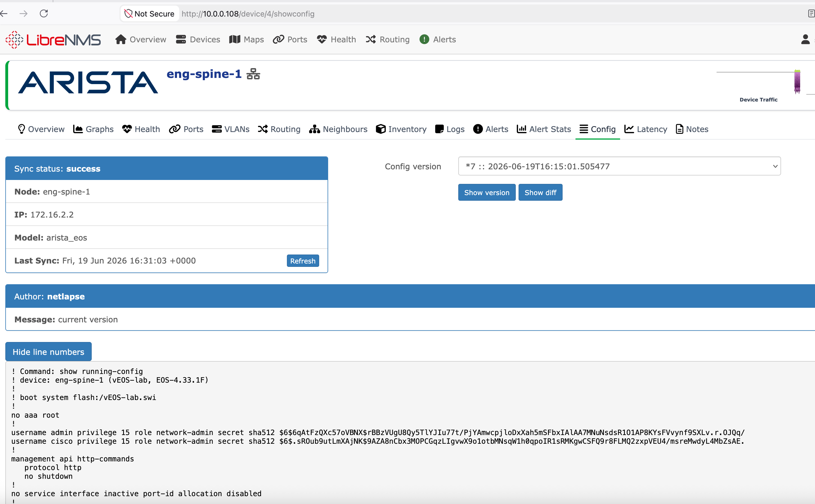Click the Show diff button

(x=540, y=192)
